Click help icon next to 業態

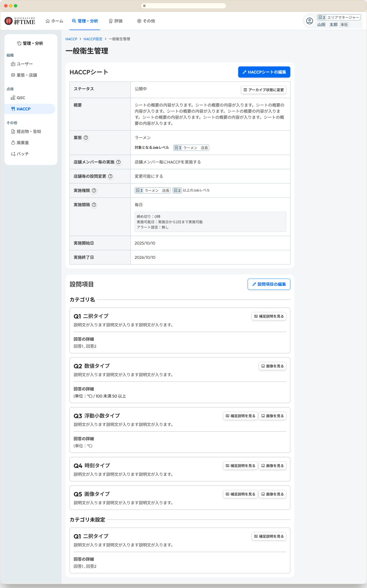pos(86,137)
